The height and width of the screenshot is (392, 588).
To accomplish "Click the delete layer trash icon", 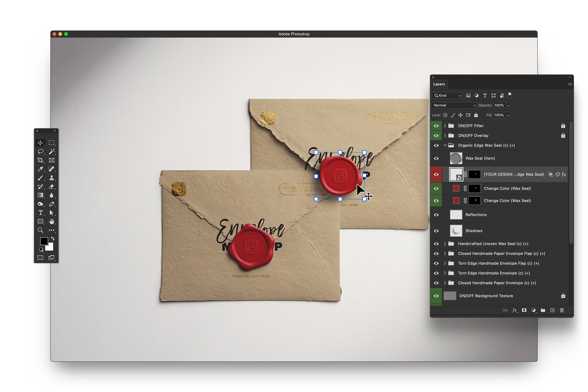I will pos(562,310).
